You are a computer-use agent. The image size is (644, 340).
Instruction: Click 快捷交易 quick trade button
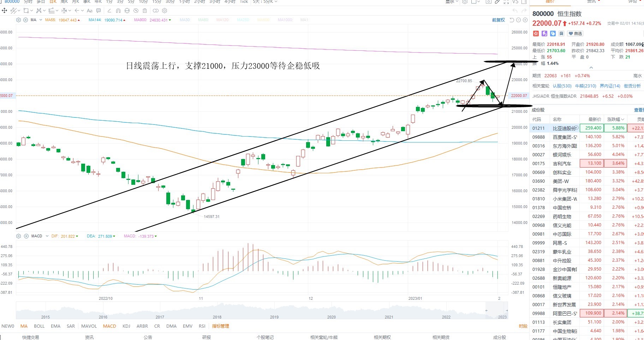(31, 337)
